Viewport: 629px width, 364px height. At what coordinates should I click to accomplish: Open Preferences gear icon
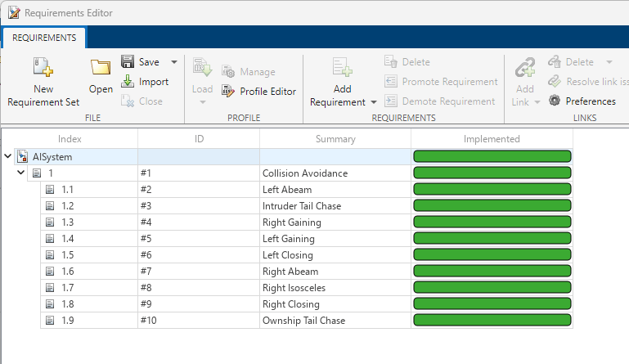(x=555, y=101)
